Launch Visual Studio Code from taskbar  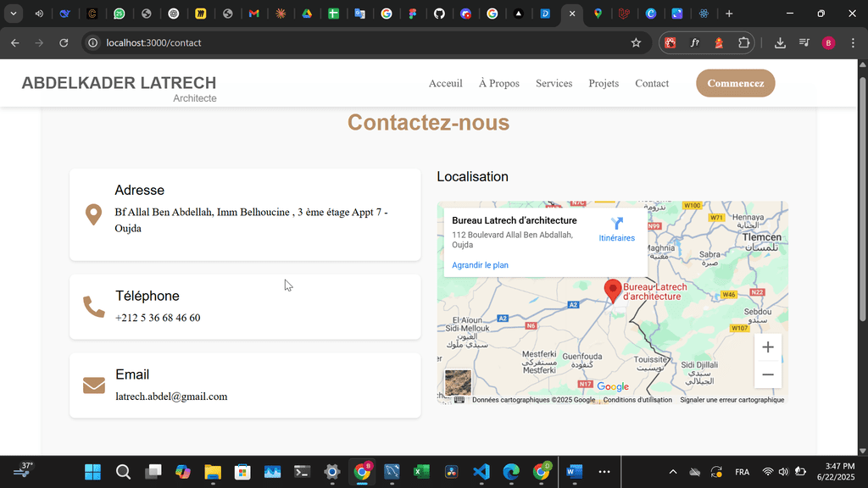(x=481, y=471)
